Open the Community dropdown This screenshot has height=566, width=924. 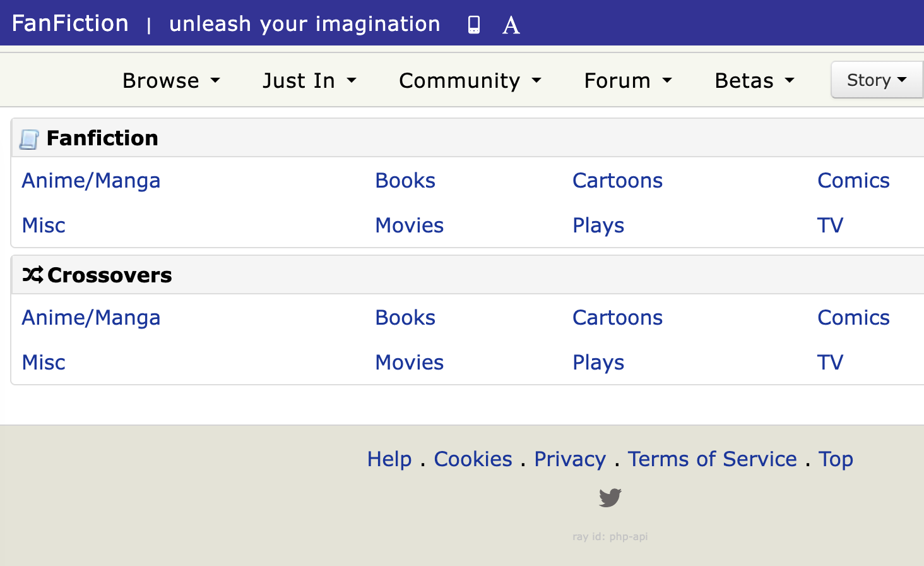point(470,81)
